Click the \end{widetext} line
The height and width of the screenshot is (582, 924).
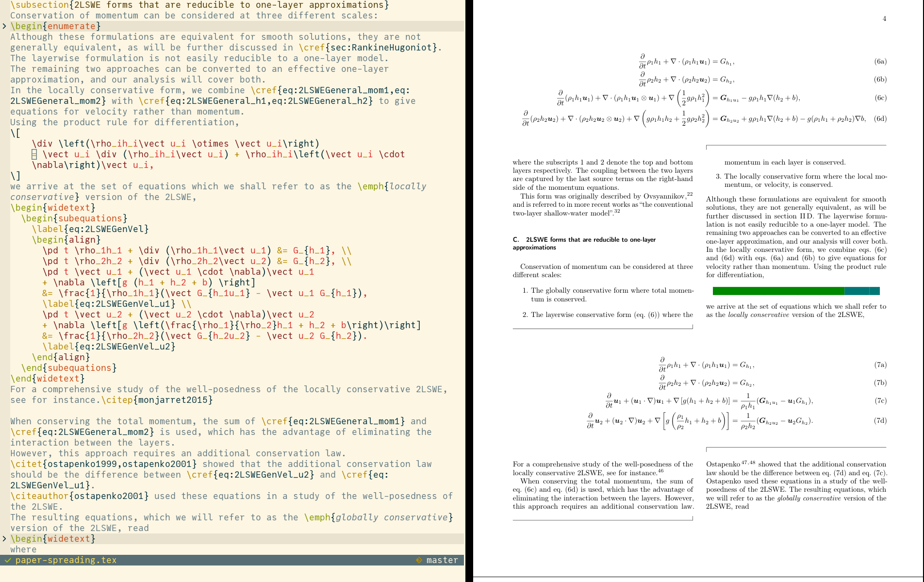pos(48,379)
